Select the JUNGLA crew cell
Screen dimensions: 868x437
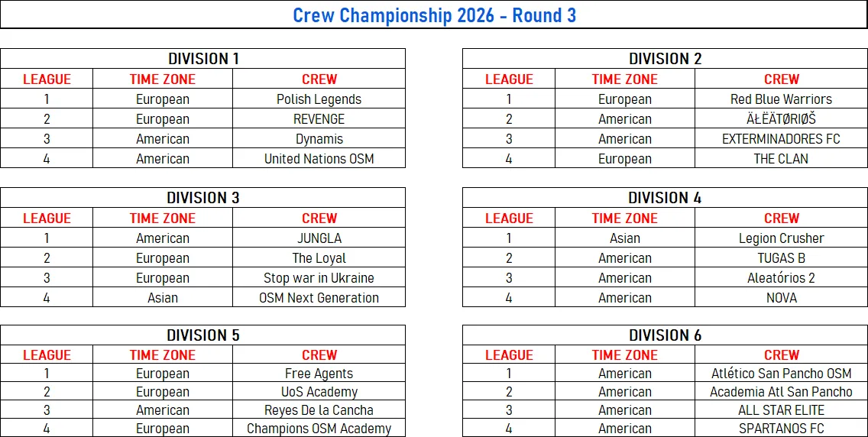tap(319, 238)
